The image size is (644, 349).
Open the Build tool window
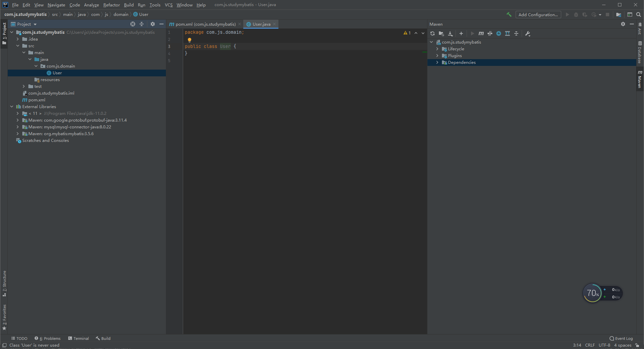103,338
